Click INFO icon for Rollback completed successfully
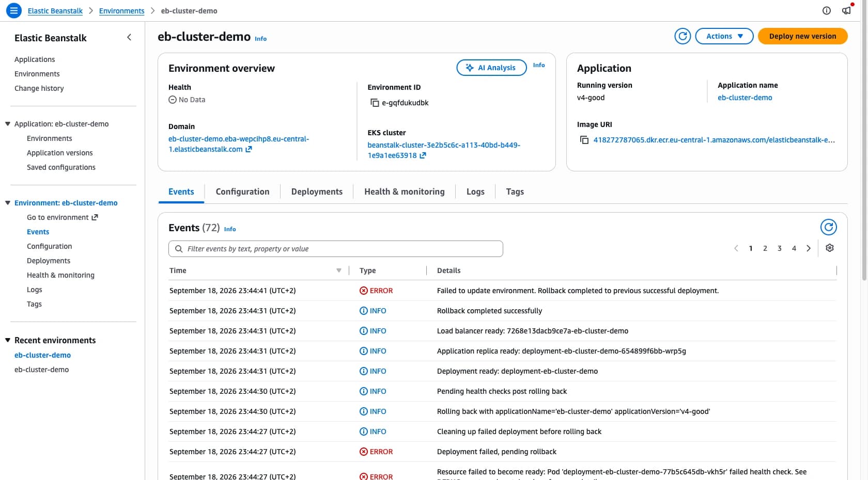The image size is (868, 480). coord(364,311)
